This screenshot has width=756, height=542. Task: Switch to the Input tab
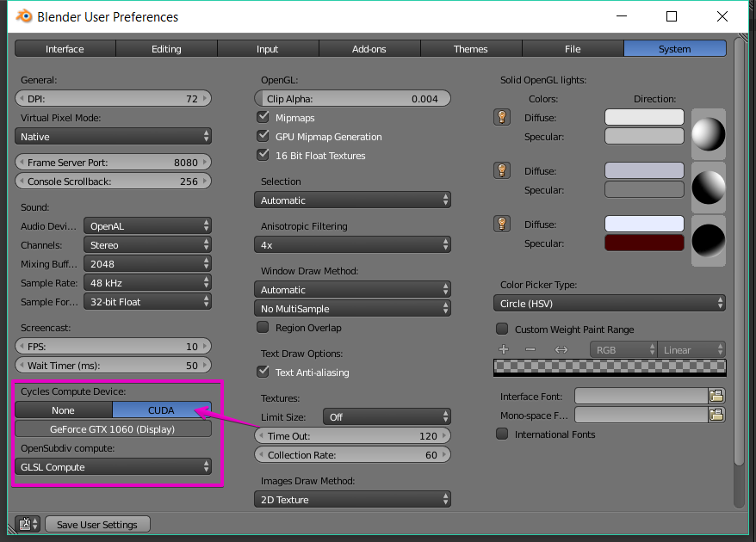[x=268, y=49]
